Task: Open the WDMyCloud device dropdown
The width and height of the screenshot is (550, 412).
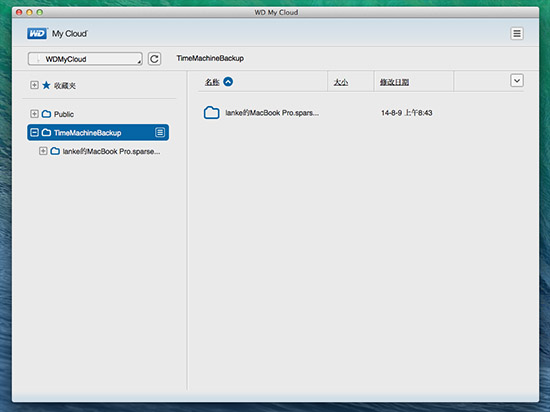Action: pos(85,59)
